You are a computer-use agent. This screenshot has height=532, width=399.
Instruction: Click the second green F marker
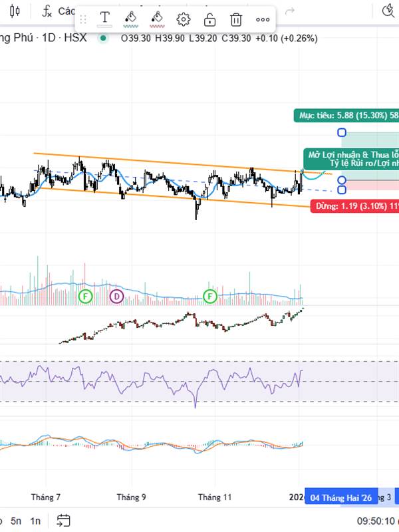pyautogui.click(x=209, y=297)
